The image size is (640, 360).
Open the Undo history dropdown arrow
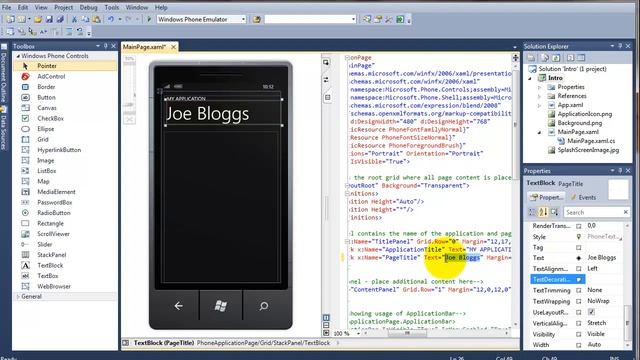(120, 19)
